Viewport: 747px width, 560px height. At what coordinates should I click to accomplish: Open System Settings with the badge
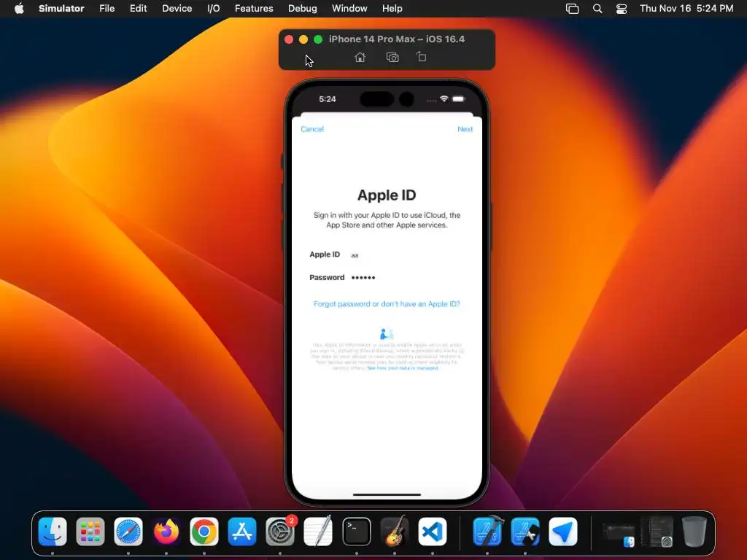(280, 532)
